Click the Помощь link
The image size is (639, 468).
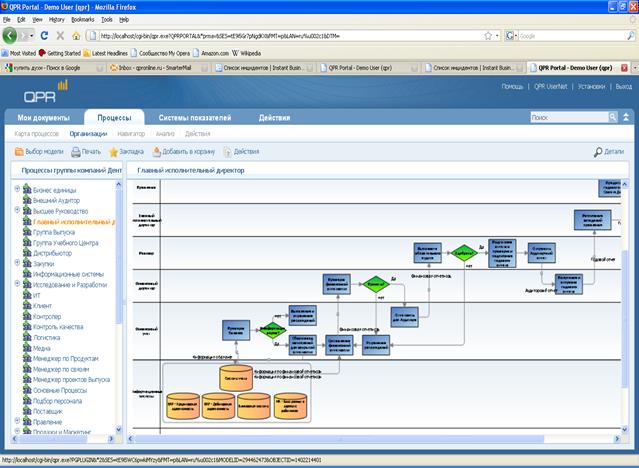[x=512, y=86]
